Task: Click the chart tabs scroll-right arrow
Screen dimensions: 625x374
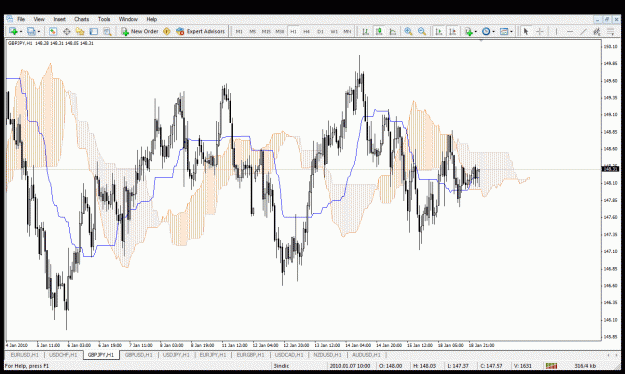Action: (x=617, y=355)
